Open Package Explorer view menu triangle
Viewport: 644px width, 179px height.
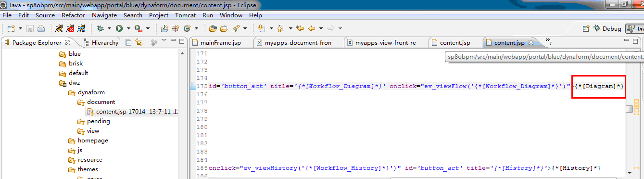coord(164,41)
